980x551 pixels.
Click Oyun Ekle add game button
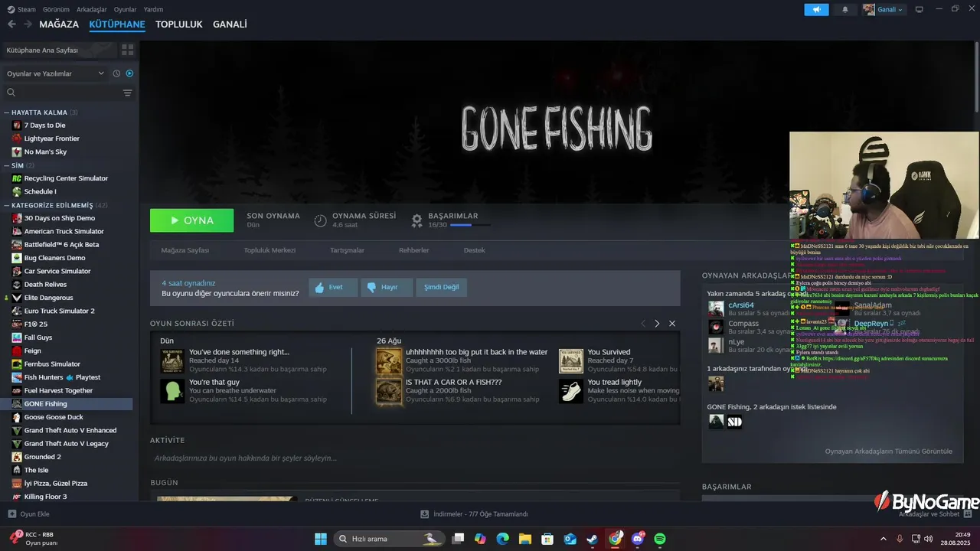pos(29,514)
